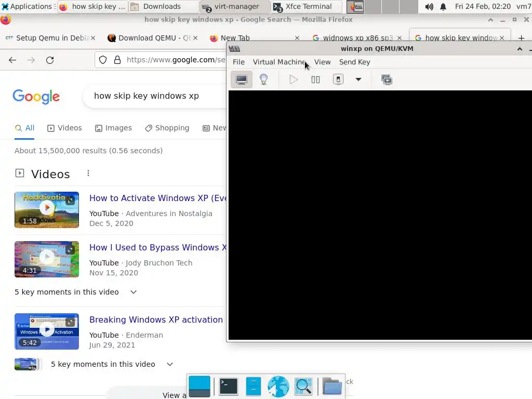Click the tracking protection shield icon
The height and width of the screenshot is (399, 532).
[x=103, y=60]
